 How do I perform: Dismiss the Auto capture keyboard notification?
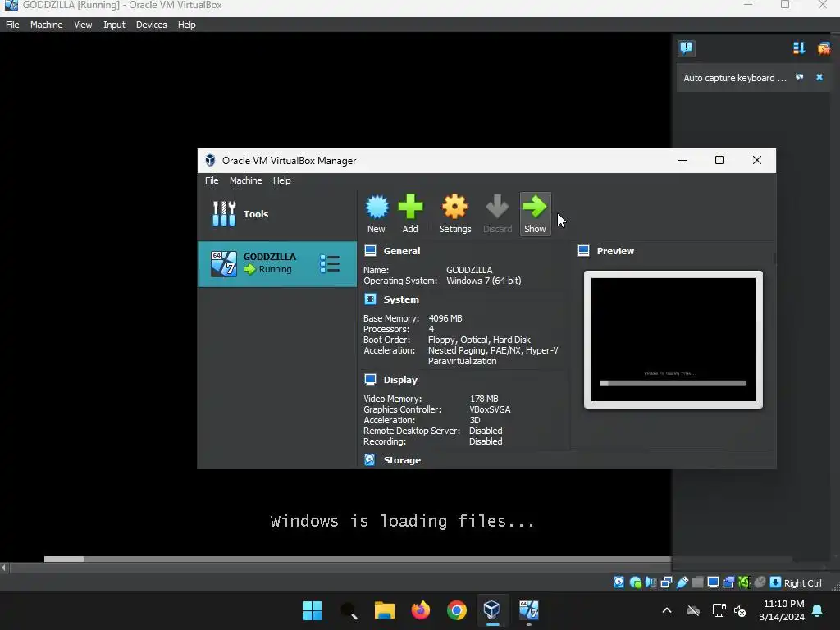point(819,77)
